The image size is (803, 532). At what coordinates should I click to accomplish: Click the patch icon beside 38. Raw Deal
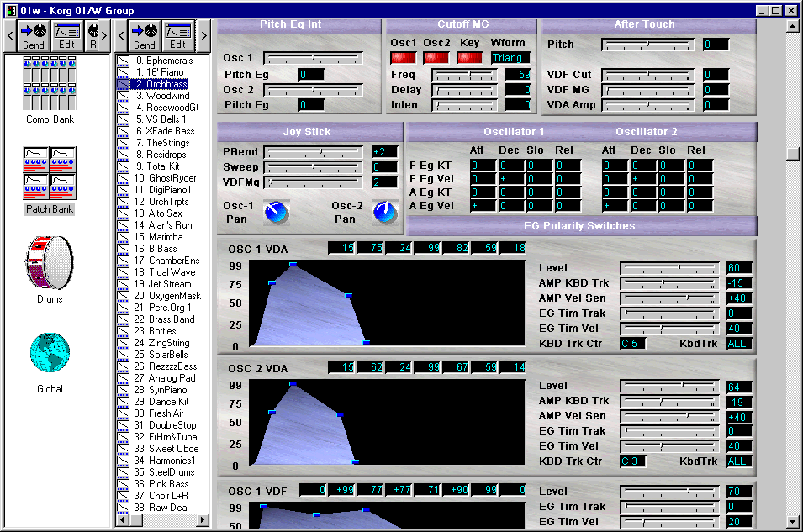(x=123, y=508)
